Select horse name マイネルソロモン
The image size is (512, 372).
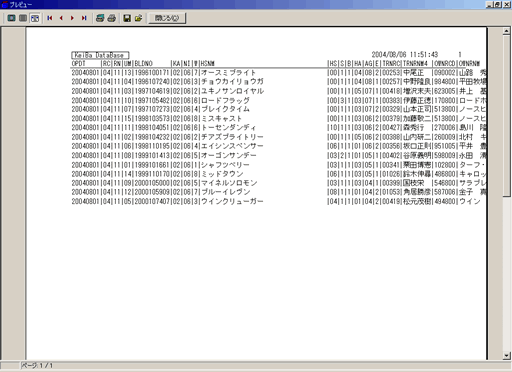[x=229, y=183]
